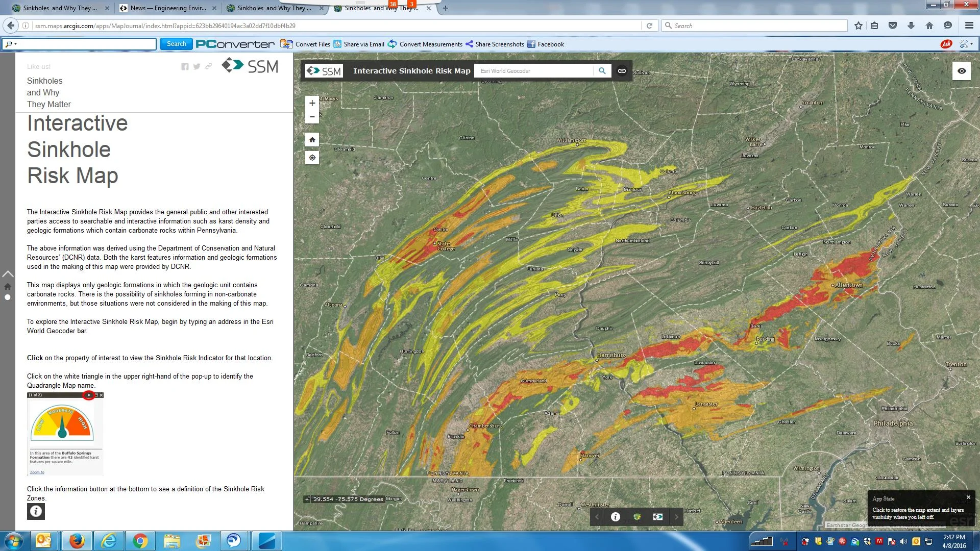Zoom out on the sinkhole map
This screenshot has height=551, width=980.
click(312, 117)
